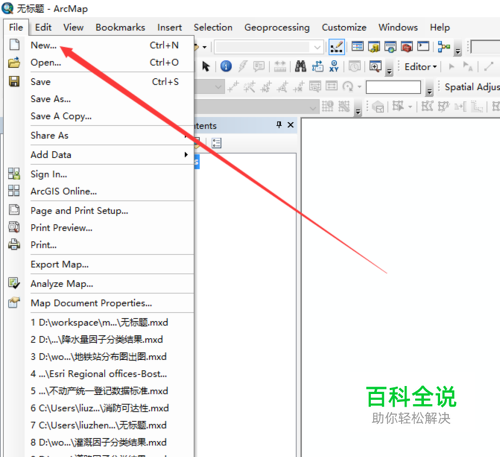
Task: Click the Find binoculars tool
Action: tap(300, 66)
